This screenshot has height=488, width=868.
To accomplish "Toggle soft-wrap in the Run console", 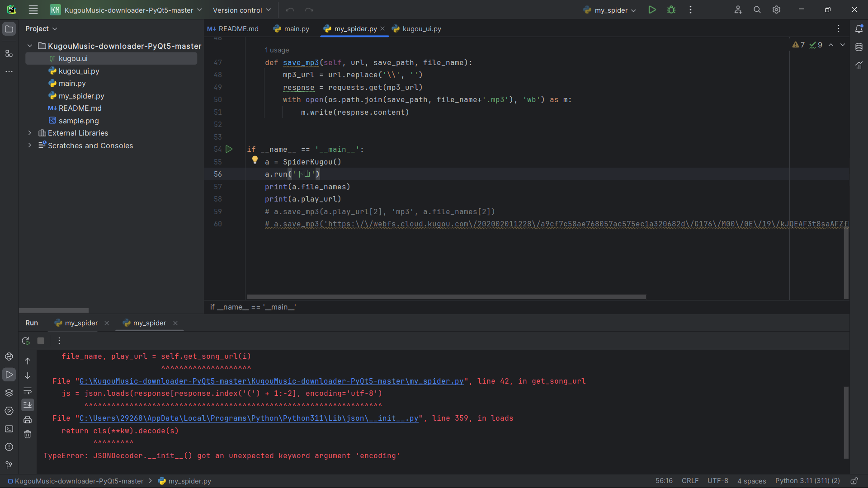I will [28, 391].
